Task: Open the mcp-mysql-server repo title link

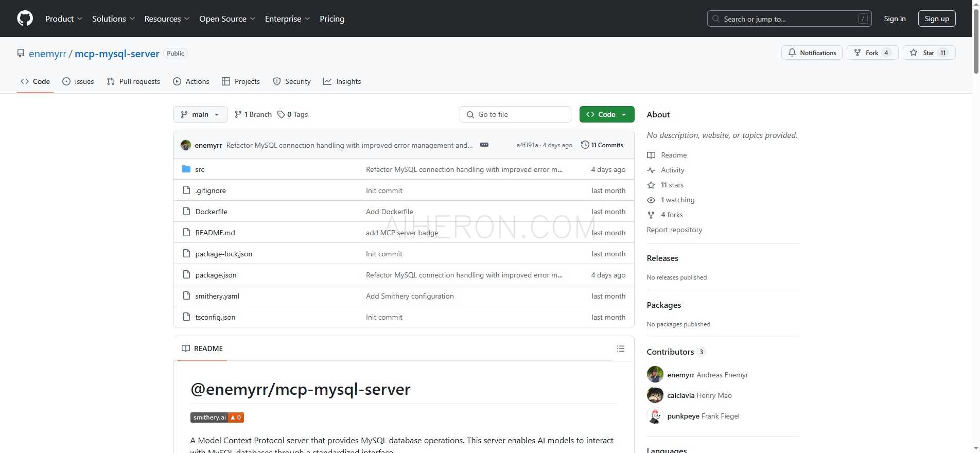Action: [x=117, y=54]
